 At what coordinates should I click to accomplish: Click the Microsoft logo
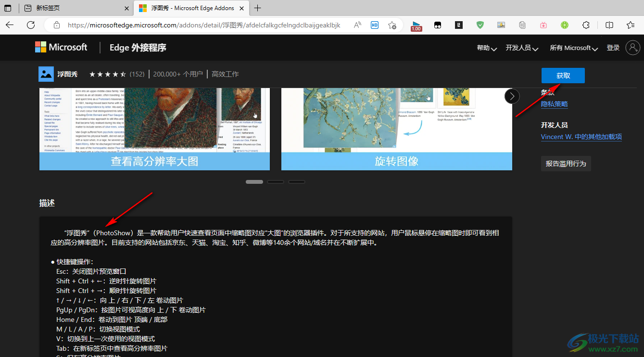(x=61, y=47)
